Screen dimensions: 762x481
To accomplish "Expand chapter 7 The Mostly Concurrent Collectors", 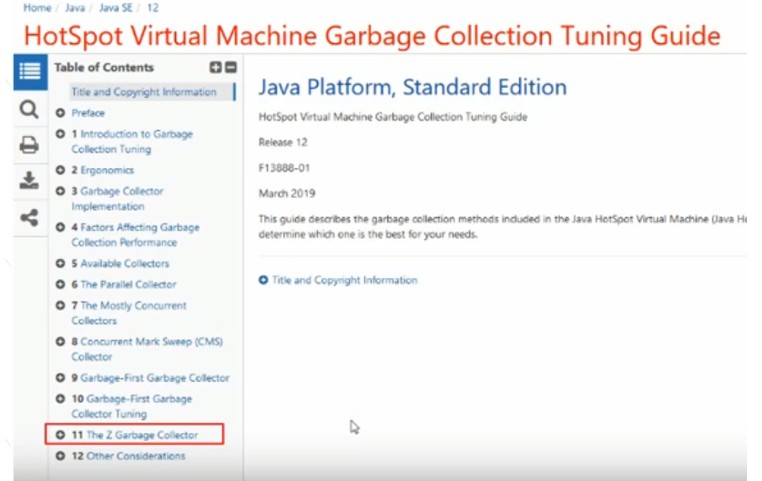I will coord(60,305).
